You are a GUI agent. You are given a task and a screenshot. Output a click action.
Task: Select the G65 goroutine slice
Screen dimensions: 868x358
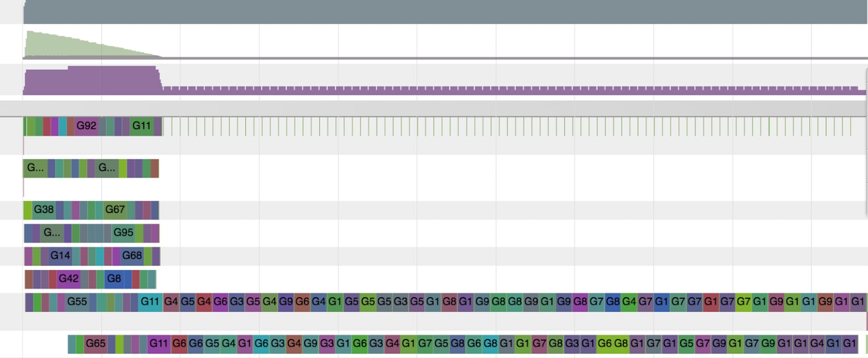[95, 344]
